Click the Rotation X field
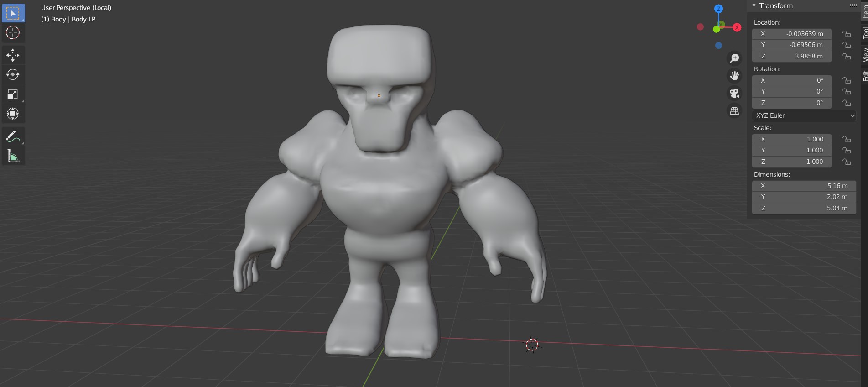The height and width of the screenshot is (387, 868). 792,80
